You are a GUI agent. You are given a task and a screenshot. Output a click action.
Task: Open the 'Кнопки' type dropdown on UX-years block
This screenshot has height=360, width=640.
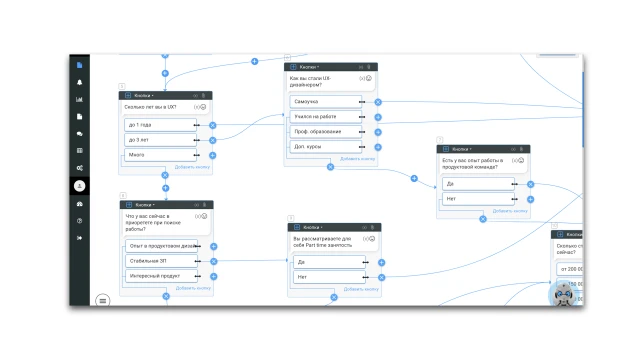coord(144,96)
